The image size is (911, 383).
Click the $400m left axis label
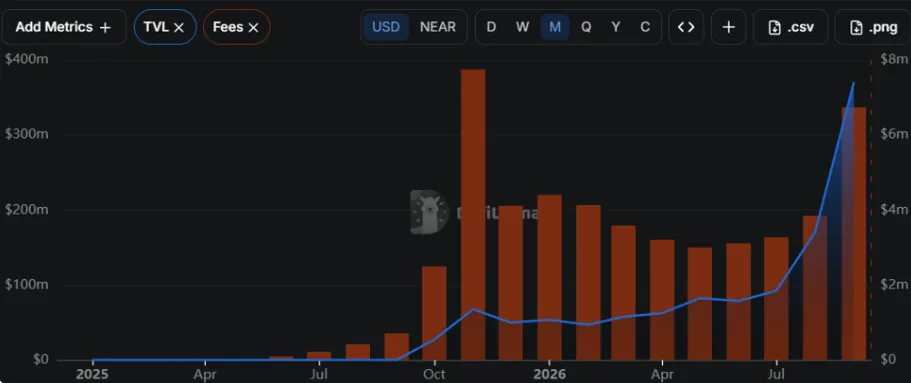(x=26, y=59)
